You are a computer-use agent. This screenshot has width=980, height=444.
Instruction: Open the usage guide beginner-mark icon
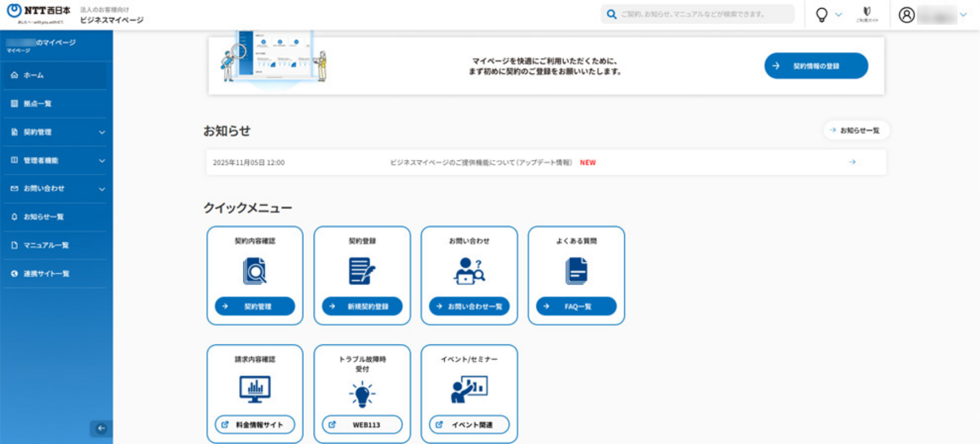point(867,13)
